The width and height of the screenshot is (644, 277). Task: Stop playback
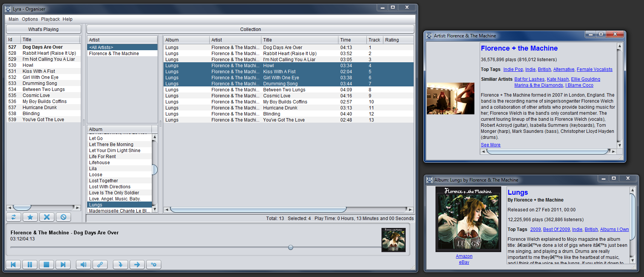pos(46,265)
